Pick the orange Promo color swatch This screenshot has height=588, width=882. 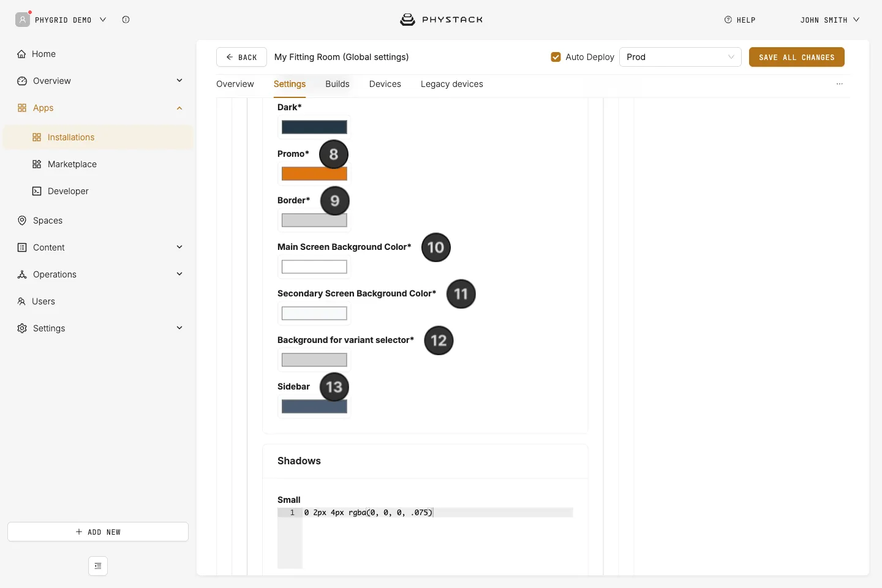pos(314,173)
